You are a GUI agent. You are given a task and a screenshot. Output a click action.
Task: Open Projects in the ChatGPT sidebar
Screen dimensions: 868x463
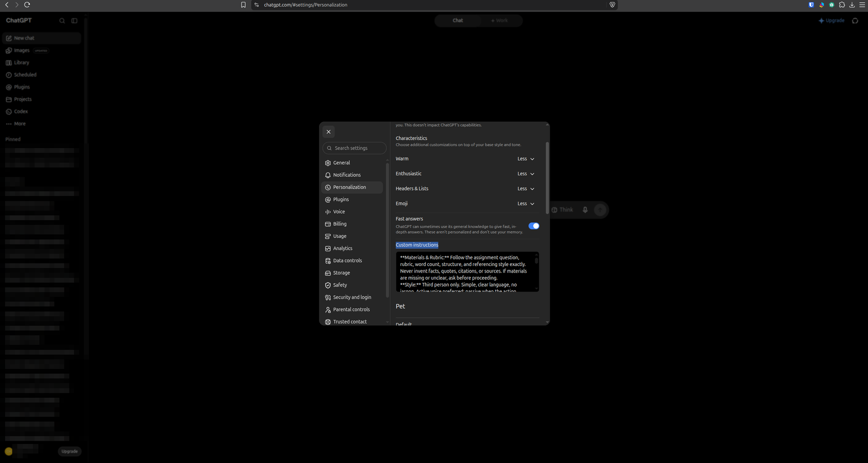[42, 99]
